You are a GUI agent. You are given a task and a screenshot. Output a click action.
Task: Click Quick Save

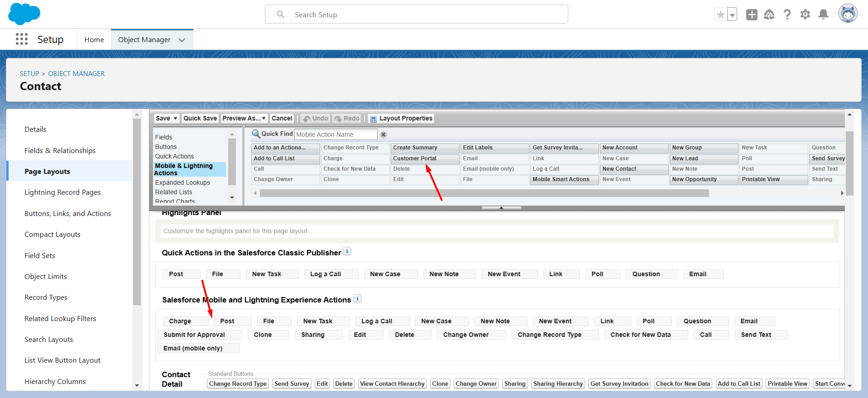[200, 118]
